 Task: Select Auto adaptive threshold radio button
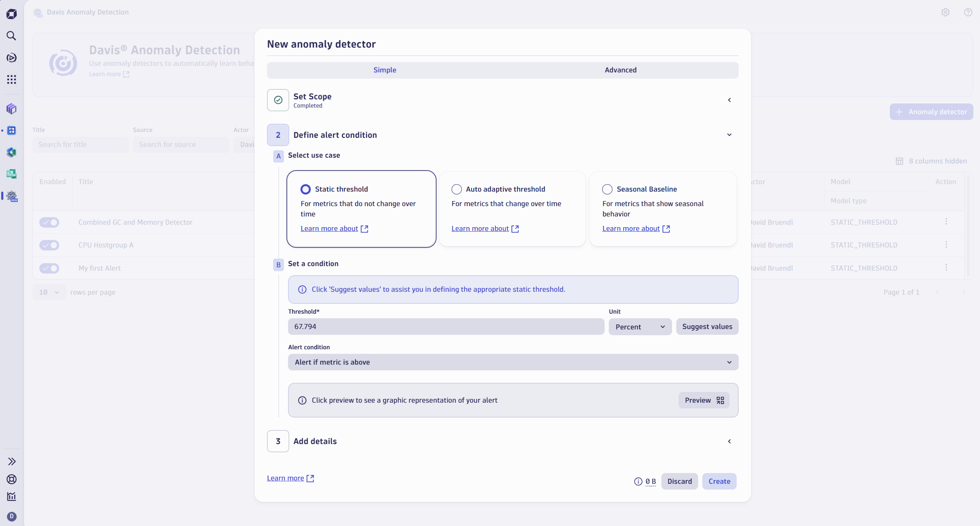(x=456, y=189)
